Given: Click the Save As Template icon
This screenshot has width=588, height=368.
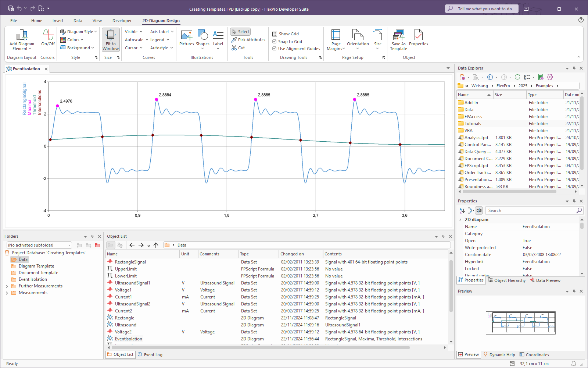Looking at the screenshot, I should pyautogui.click(x=398, y=36).
